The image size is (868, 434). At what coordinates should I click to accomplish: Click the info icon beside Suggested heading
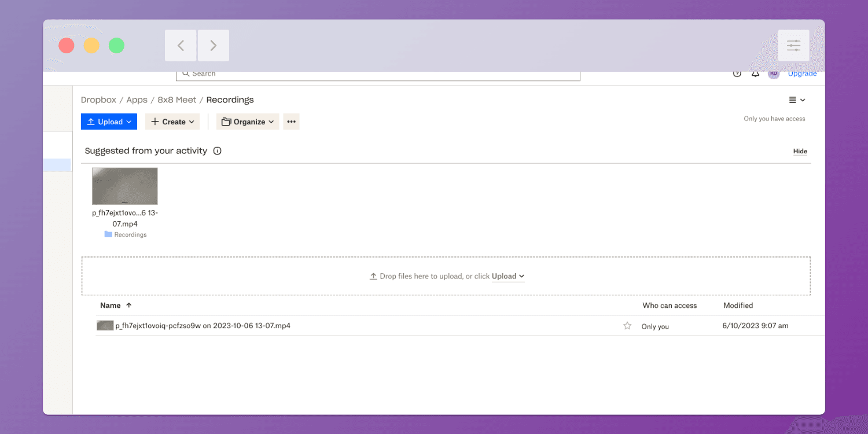217,151
